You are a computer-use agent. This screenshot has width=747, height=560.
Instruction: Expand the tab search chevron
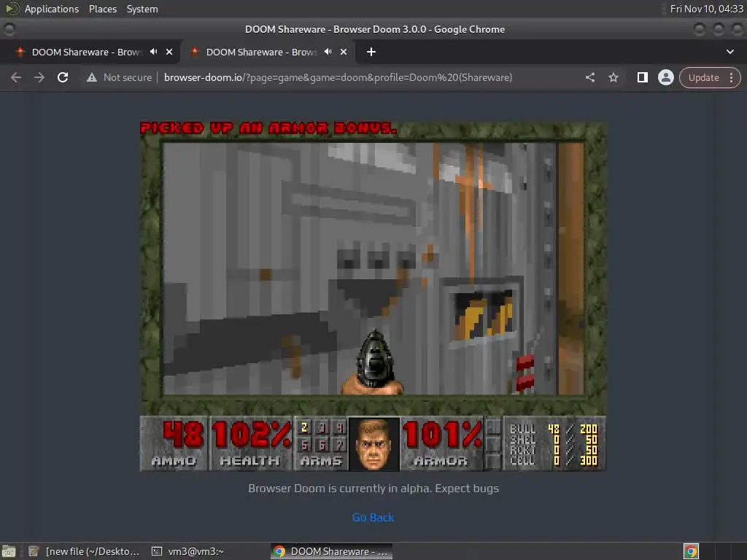[x=729, y=52]
